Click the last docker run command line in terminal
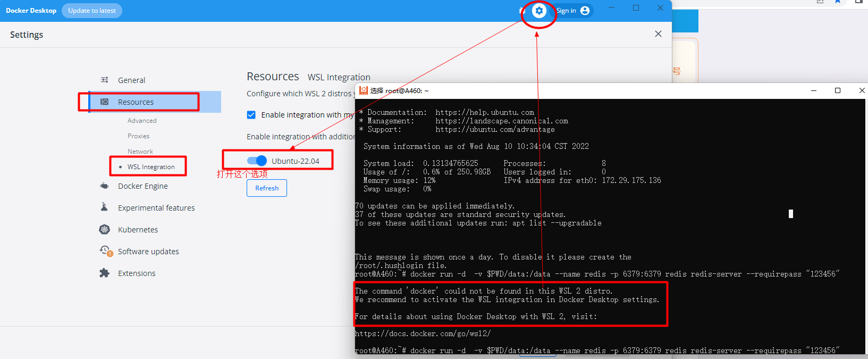 click(597, 350)
